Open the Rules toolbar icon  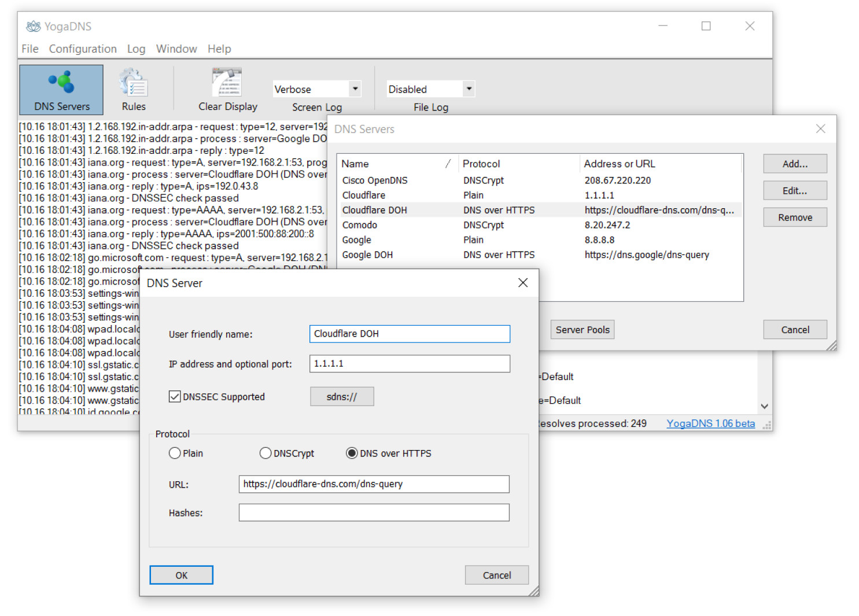pos(134,90)
